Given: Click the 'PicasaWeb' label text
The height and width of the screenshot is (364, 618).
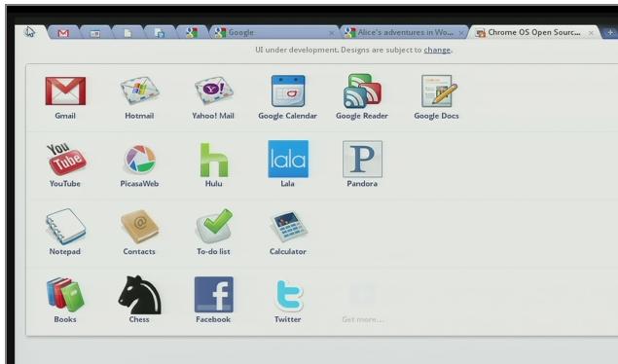Looking at the screenshot, I should pos(139,184).
